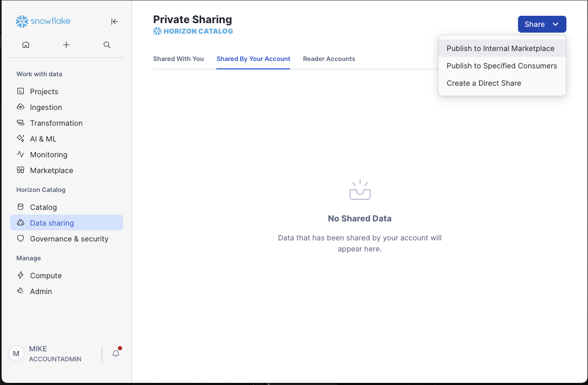Click the AI & ML sparkle icon
Screen dimensions: 588x385
coord(21,138)
